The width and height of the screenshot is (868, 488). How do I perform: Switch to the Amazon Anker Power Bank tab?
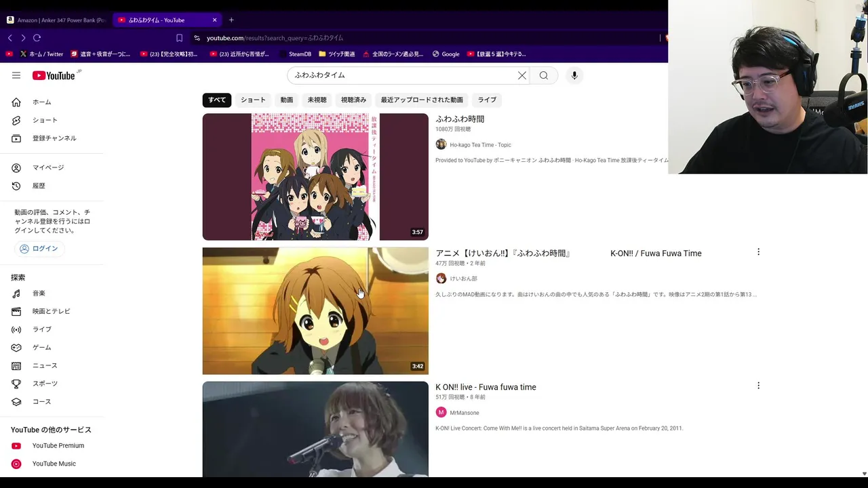56,20
